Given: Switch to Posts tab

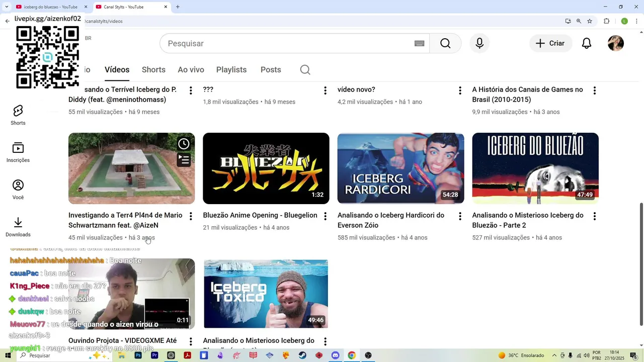Looking at the screenshot, I should click(271, 70).
